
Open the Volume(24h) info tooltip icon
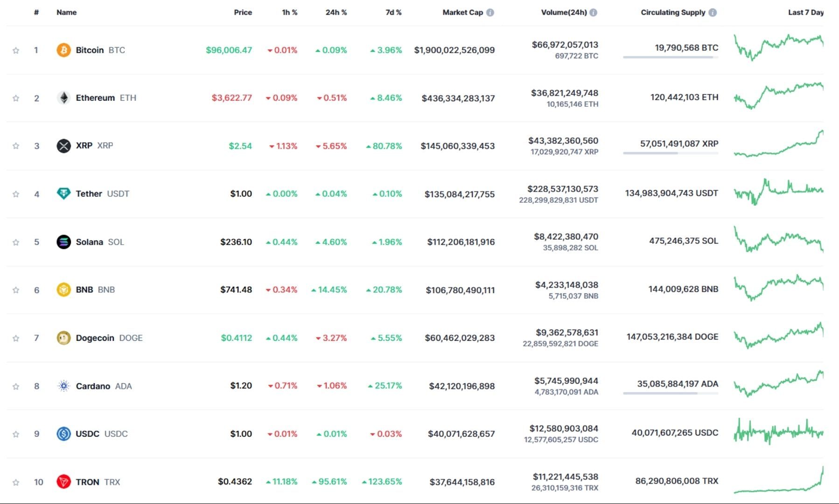click(x=593, y=13)
